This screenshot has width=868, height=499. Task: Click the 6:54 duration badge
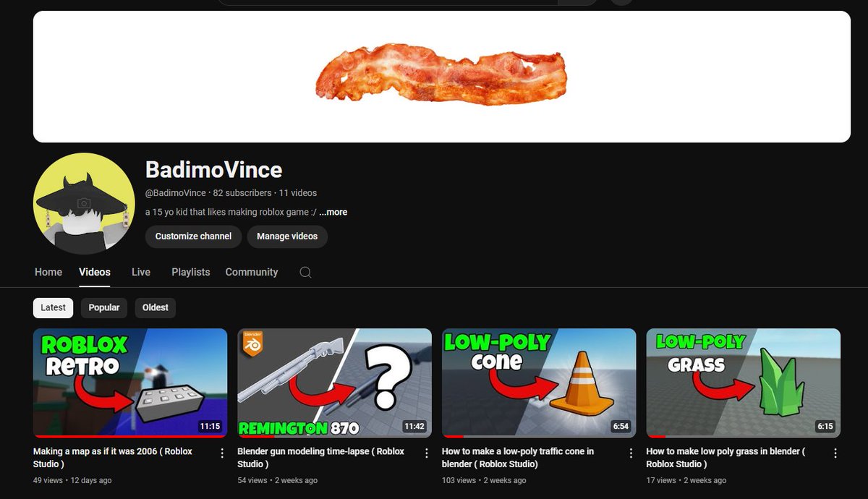tap(621, 427)
